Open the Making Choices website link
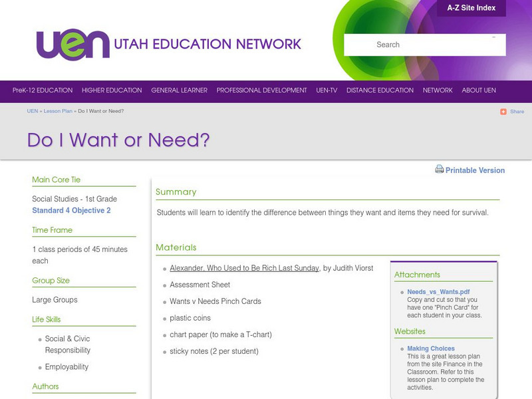Screen dimensions: 532x399 pos(431,348)
